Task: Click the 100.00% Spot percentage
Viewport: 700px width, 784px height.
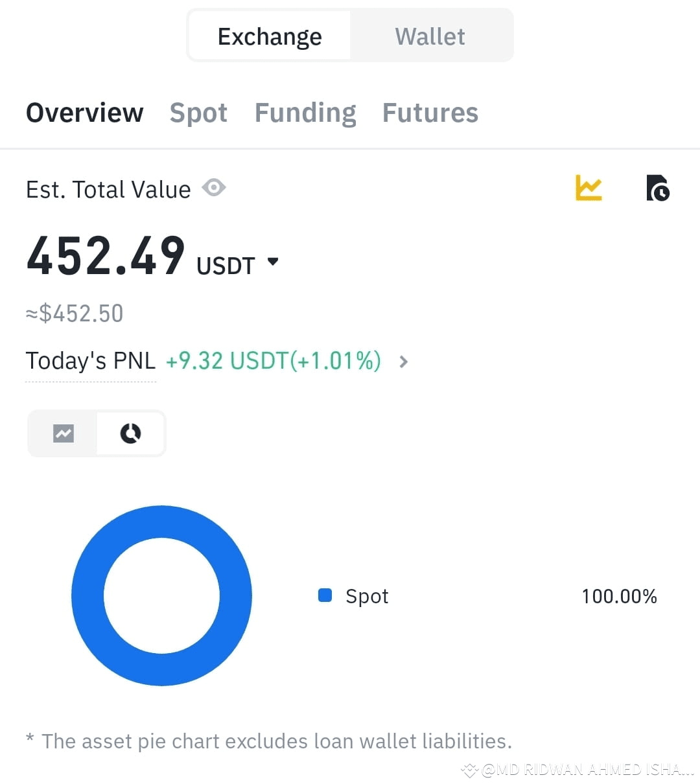Action: (x=619, y=596)
